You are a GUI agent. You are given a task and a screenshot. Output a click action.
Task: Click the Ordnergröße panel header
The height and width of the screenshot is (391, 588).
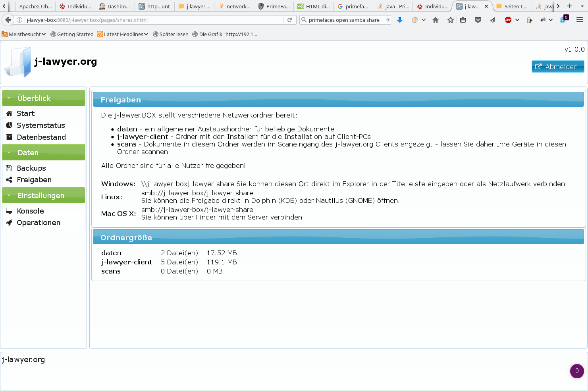click(338, 237)
